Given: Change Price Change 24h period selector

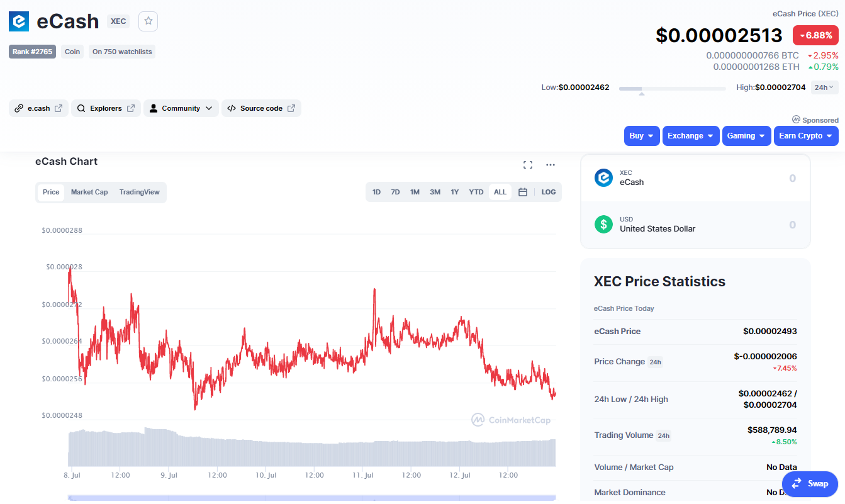Looking at the screenshot, I should [x=656, y=362].
